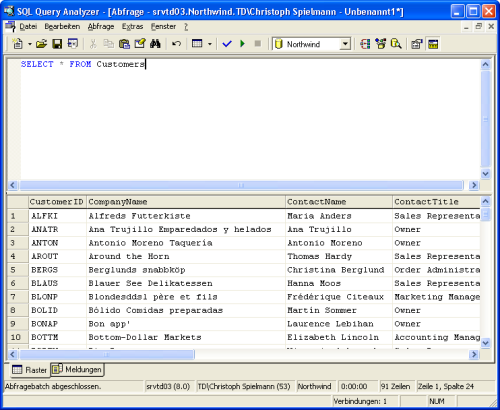Screen dimensions: 500x410
Task: Open the Bearbeiten menu
Action: (x=62, y=27)
